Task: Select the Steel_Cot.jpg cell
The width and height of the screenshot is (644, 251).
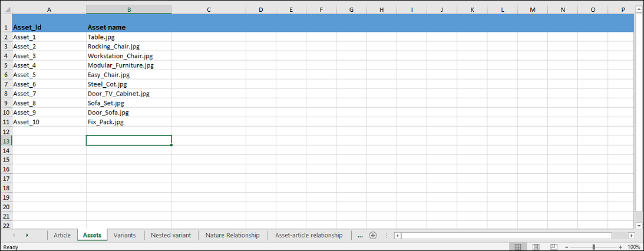Action: click(x=129, y=84)
